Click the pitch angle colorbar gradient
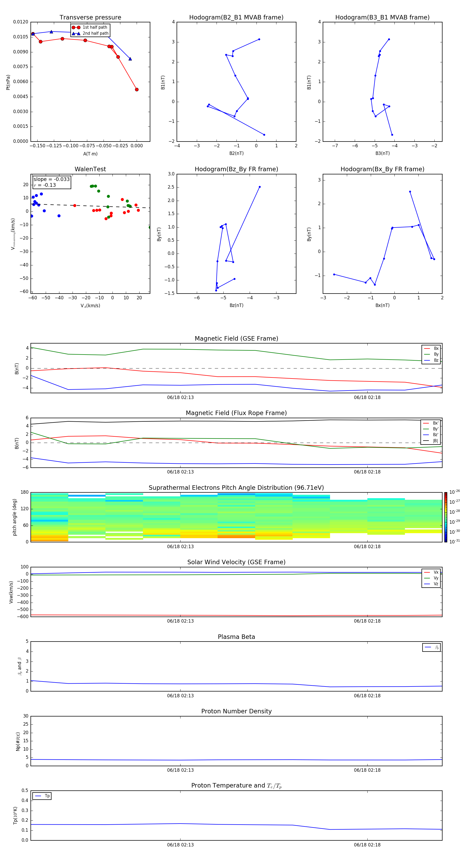This screenshot has height=868, width=473. pos(446,517)
